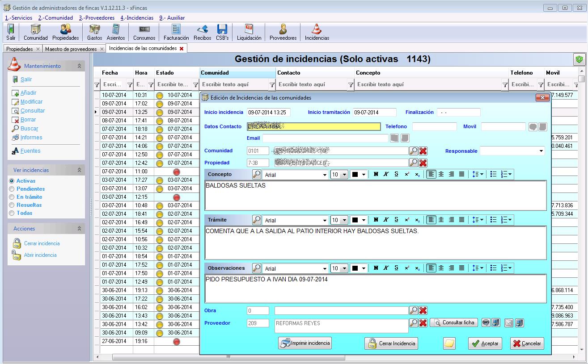Open Trámite text color picker
The height and width of the screenshot is (364, 588).
359,220
